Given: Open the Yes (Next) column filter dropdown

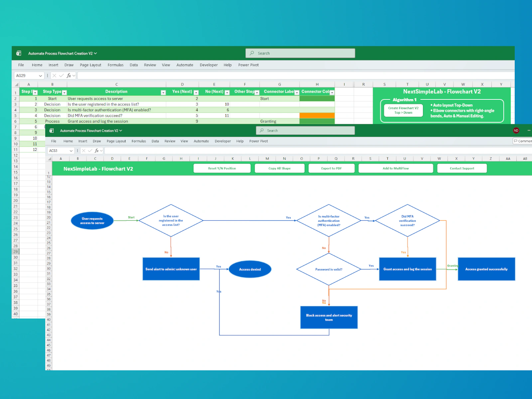Looking at the screenshot, I should pyautogui.click(x=196, y=93).
